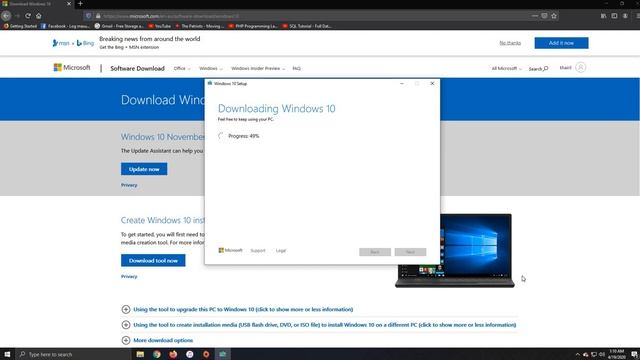Click the Next button in Windows 10 Setup

[x=410, y=252]
